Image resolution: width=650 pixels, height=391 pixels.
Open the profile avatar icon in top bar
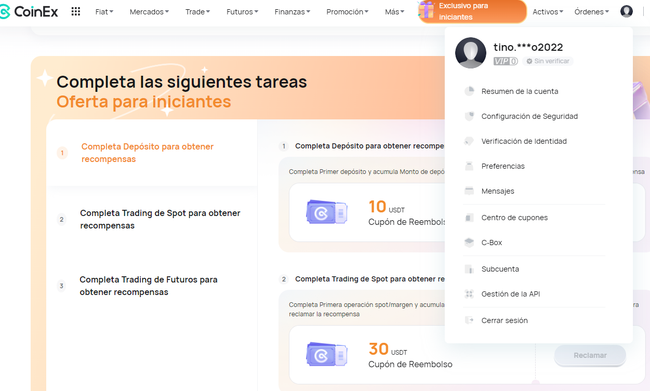(626, 11)
